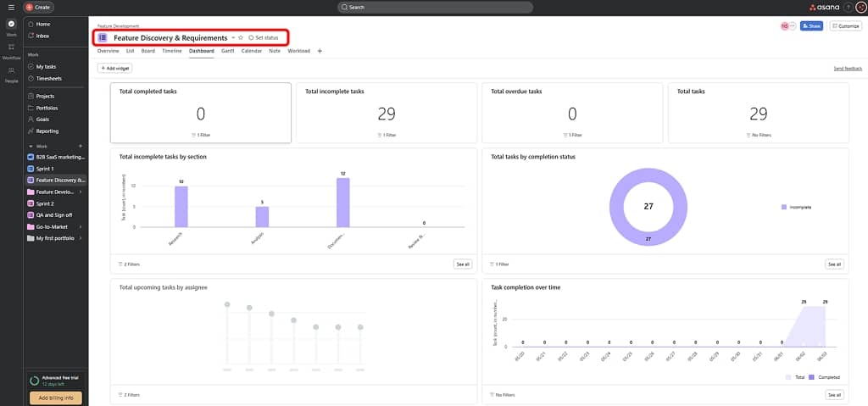Image resolution: width=868 pixels, height=406 pixels.
Task: See all for incomplete tasks by section
Action: [463, 264]
